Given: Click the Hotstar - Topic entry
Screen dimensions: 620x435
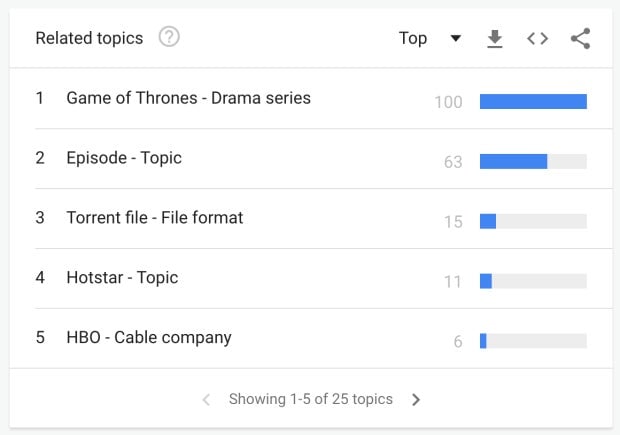Looking at the screenshot, I should pos(122,278).
